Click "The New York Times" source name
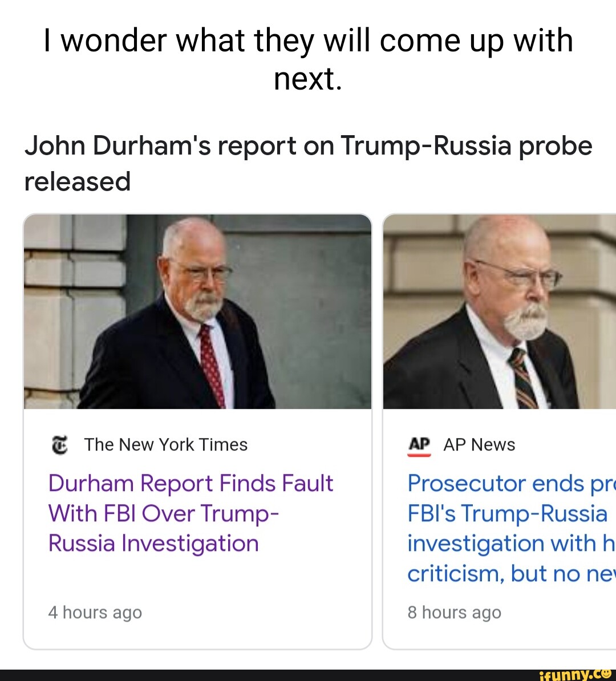 click(x=165, y=445)
